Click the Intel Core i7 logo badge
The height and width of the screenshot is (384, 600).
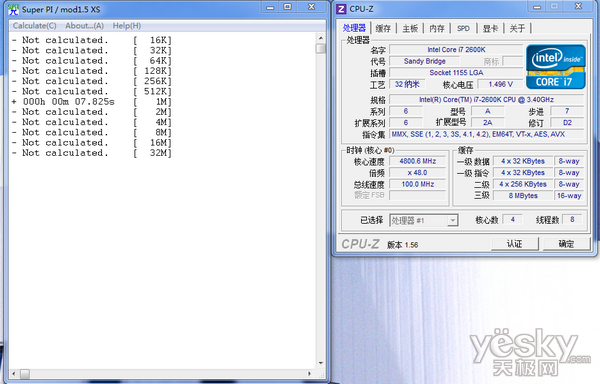pyautogui.click(x=556, y=67)
